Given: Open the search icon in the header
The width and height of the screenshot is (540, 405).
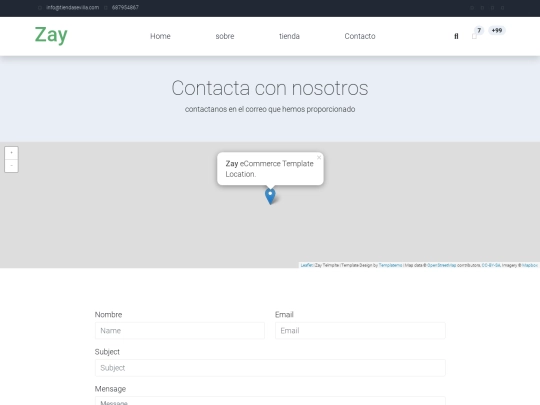Looking at the screenshot, I should [x=456, y=36].
